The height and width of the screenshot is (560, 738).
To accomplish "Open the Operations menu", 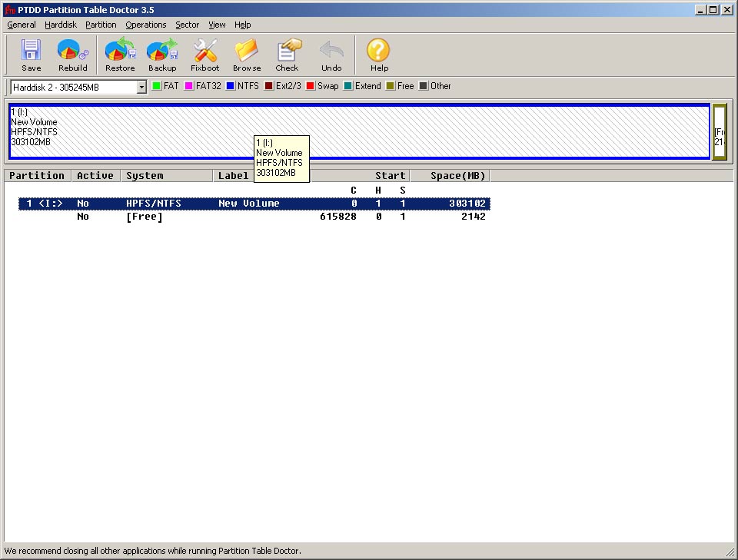I will 146,25.
